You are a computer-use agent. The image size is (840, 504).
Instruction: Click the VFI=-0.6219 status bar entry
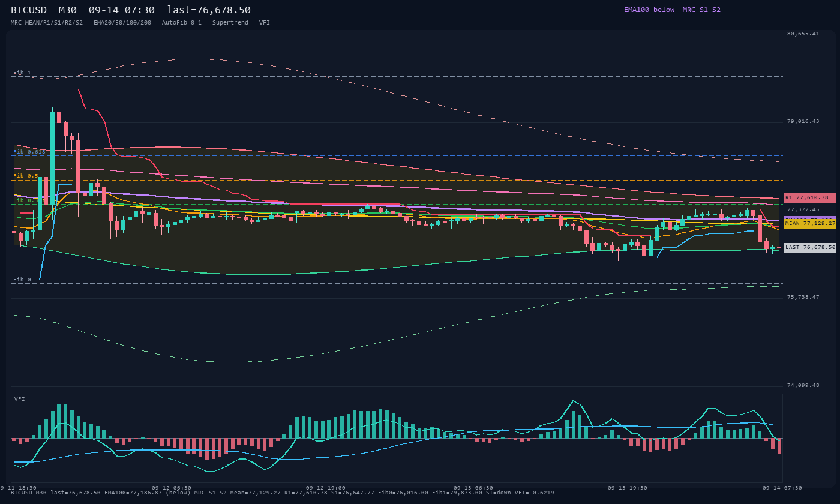(x=535, y=493)
